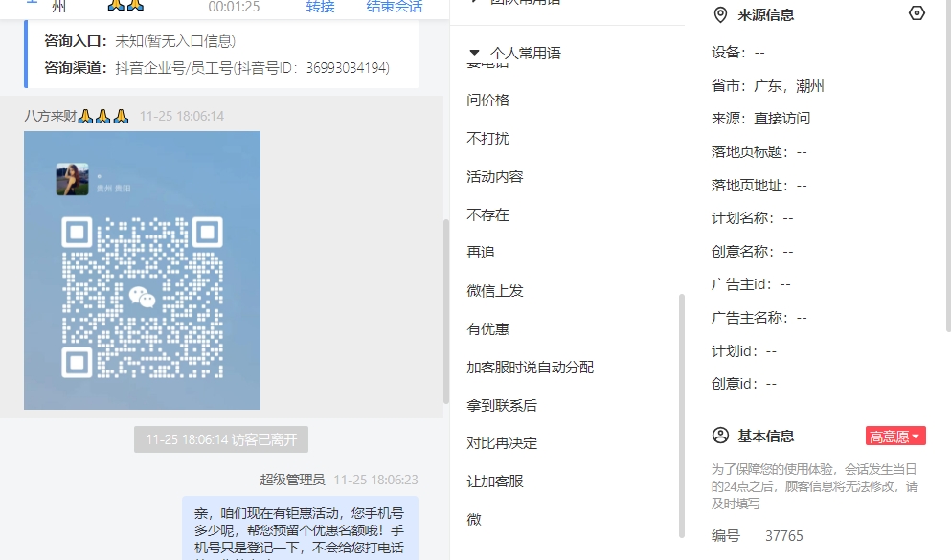Click the session timer 00:01:25
The image size is (951, 560).
[x=234, y=7]
